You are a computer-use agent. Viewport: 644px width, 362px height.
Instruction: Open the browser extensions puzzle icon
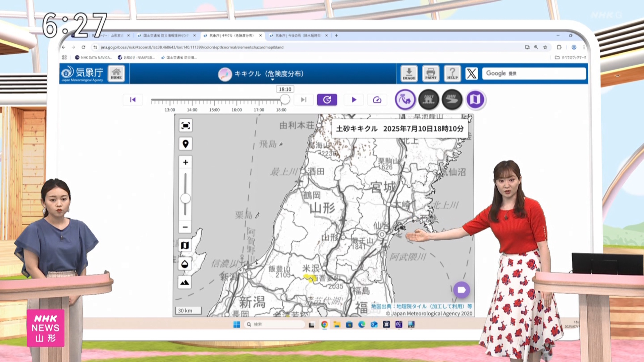559,47
